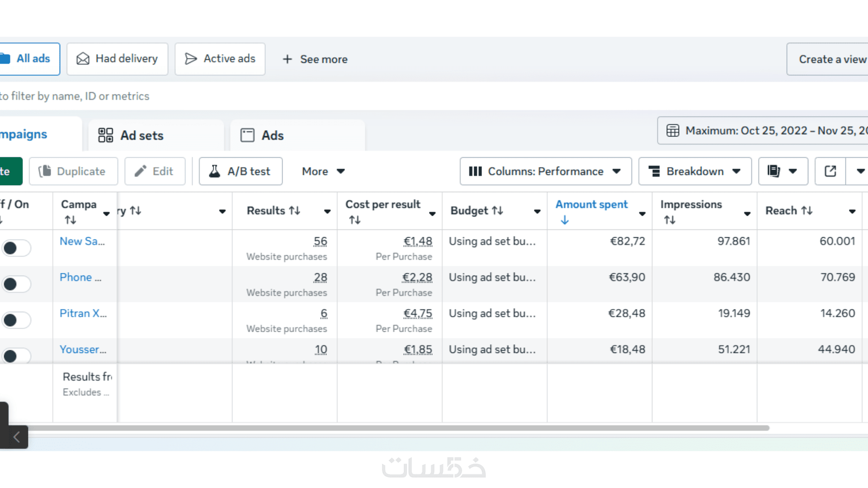Click the export share icon button
The width and height of the screenshot is (868, 488).
pos(830,171)
